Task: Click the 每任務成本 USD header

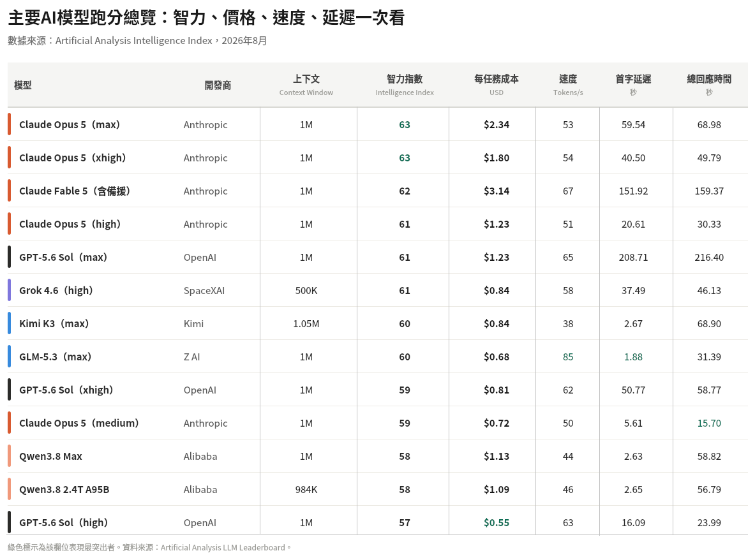Action: (497, 85)
